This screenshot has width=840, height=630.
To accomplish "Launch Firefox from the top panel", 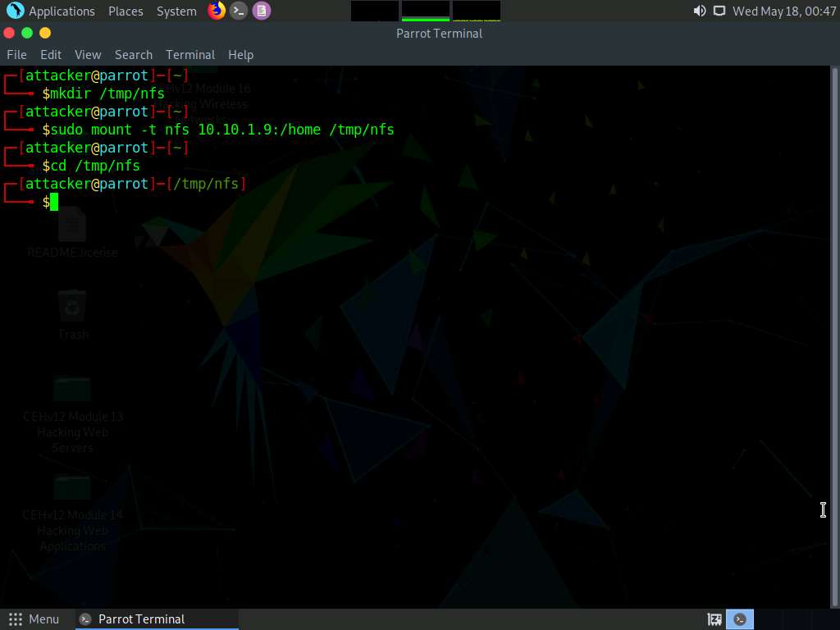I will click(217, 11).
